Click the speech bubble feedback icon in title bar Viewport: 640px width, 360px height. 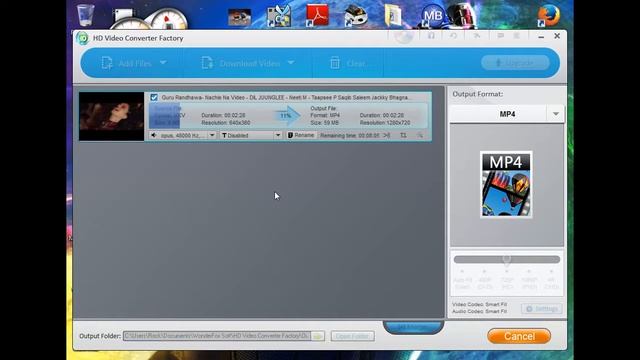(500, 36)
